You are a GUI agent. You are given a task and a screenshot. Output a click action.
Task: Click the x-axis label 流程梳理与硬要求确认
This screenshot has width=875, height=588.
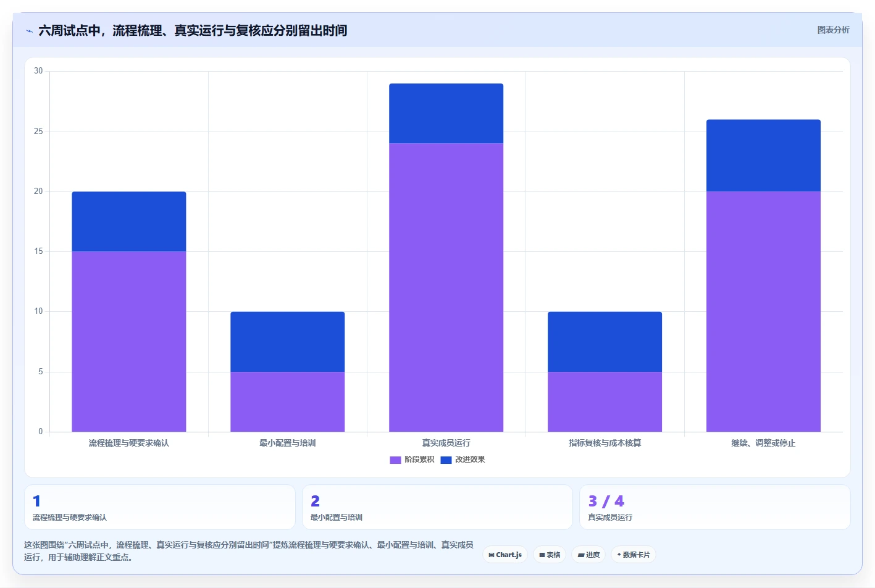129,443
